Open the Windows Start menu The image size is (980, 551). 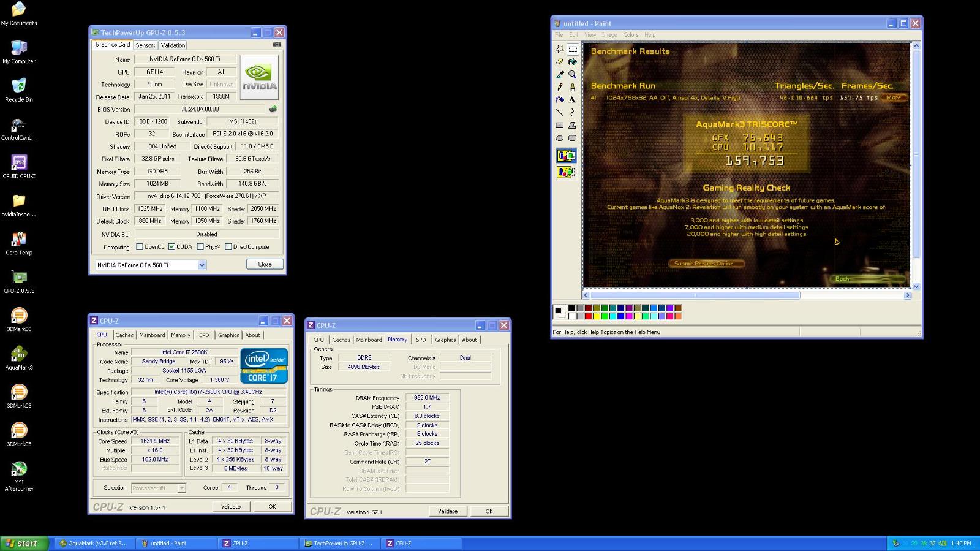[x=24, y=543]
